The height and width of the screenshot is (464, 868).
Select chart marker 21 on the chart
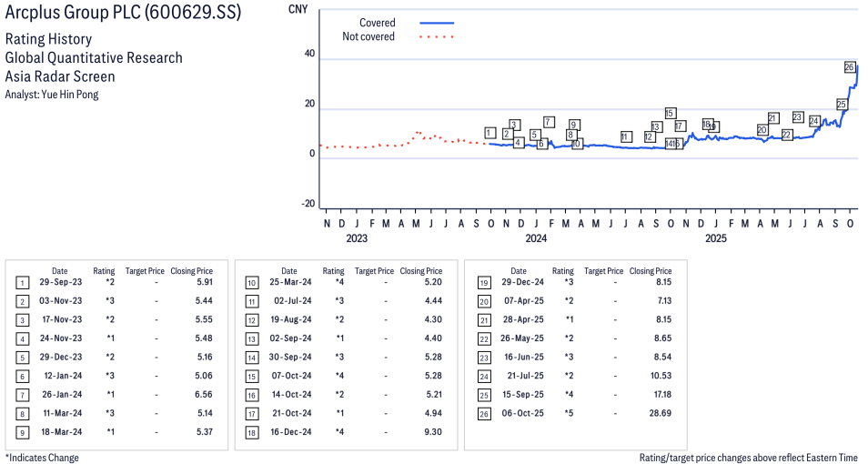772,118
